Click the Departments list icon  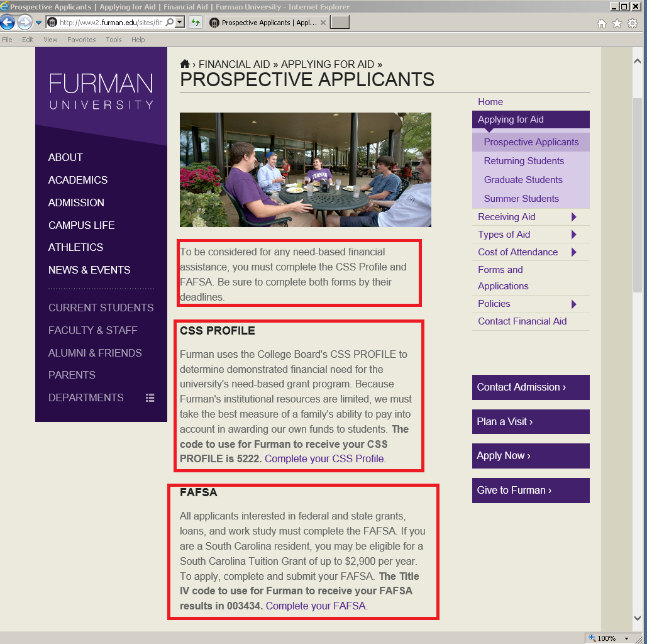pyautogui.click(x=150, y=397)
